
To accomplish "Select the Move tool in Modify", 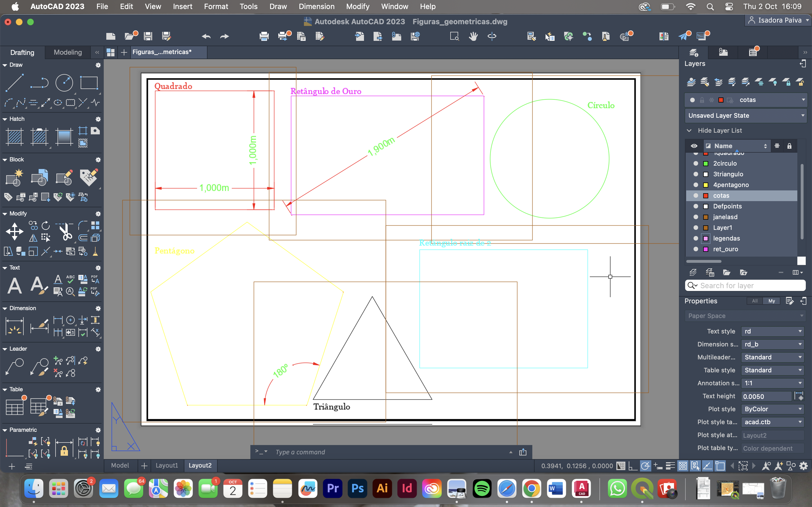I will (x=15, y=231).
